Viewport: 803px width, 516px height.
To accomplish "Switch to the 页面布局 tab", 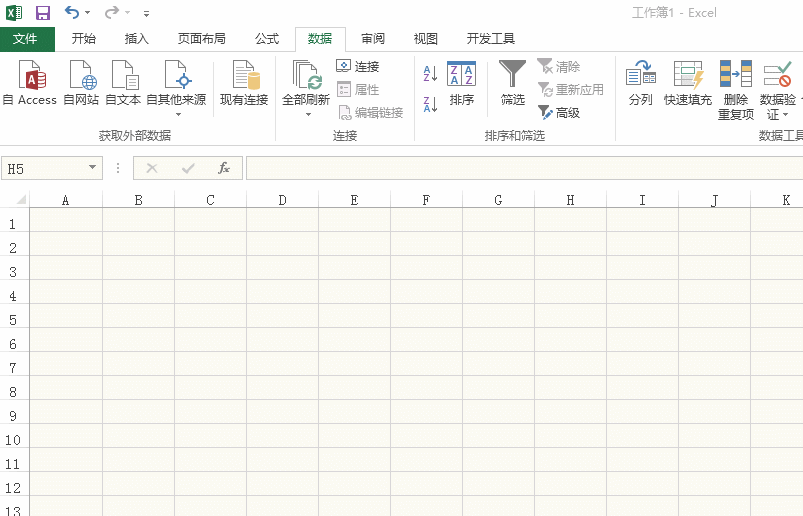I will tap(201, 39).
